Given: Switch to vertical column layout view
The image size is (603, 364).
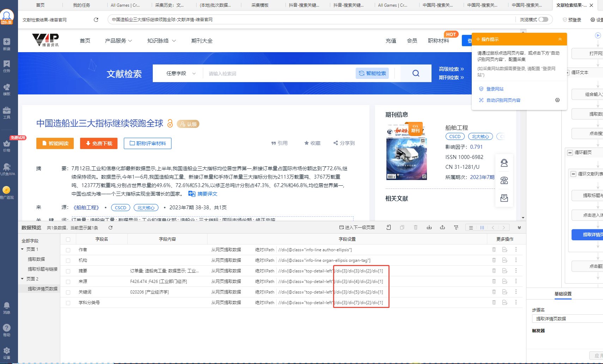Looking at the screenshot, I should (482, 228).
